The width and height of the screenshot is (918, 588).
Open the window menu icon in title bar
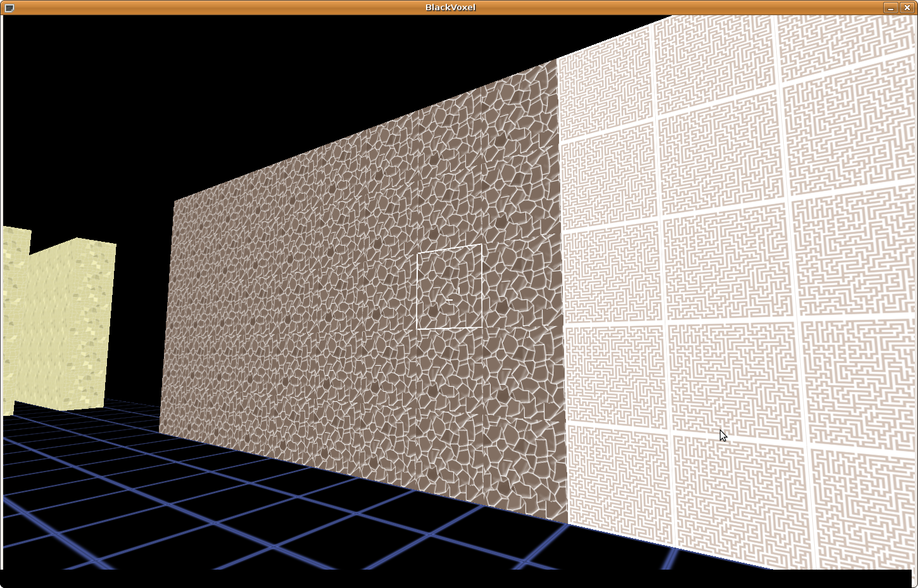pos(9,8)
